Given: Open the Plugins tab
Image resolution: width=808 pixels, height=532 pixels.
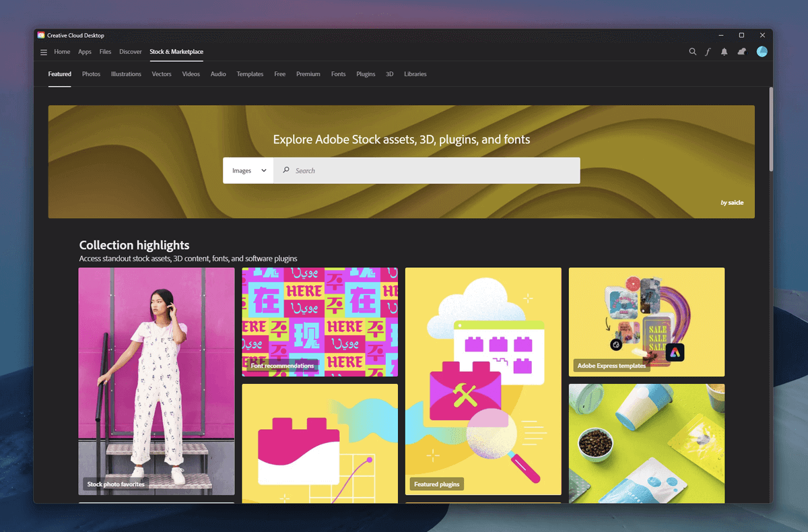Looking at the screenshot, I should click(366, 74).
